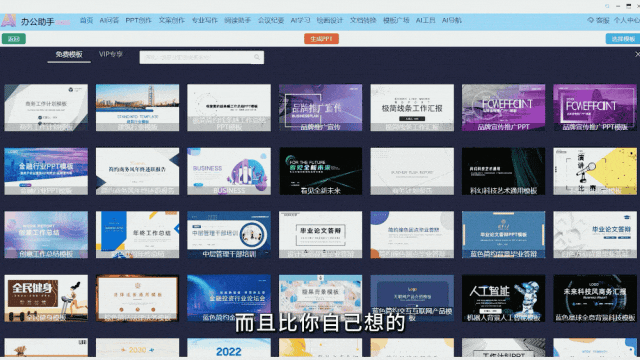Image resolution: width=640 pixels, height=360 pixels.
Task: Select 专业写作 menu item
Action: 204,20
